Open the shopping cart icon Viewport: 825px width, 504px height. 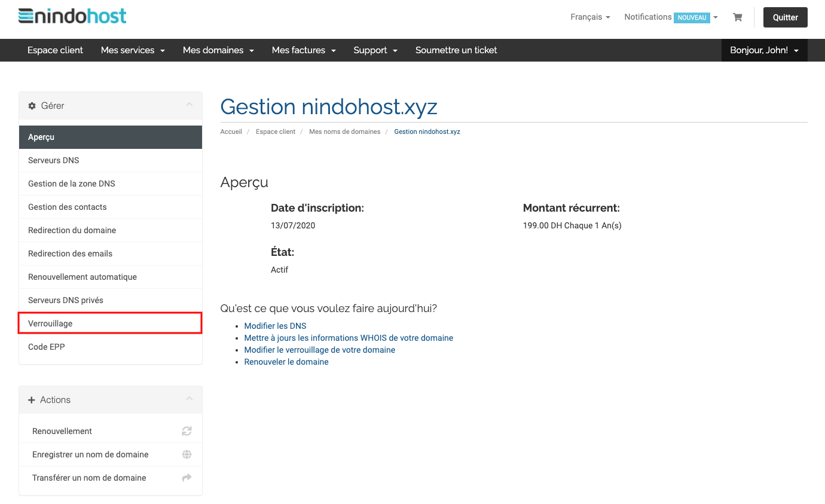(738, 17)
